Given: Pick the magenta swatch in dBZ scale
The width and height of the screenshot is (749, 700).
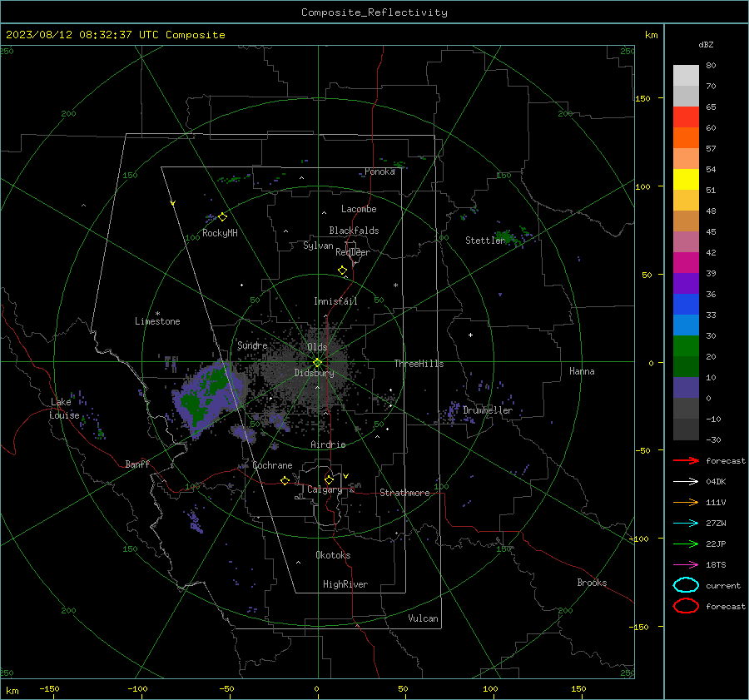Looking at the screenshot, I should (686, 263).
